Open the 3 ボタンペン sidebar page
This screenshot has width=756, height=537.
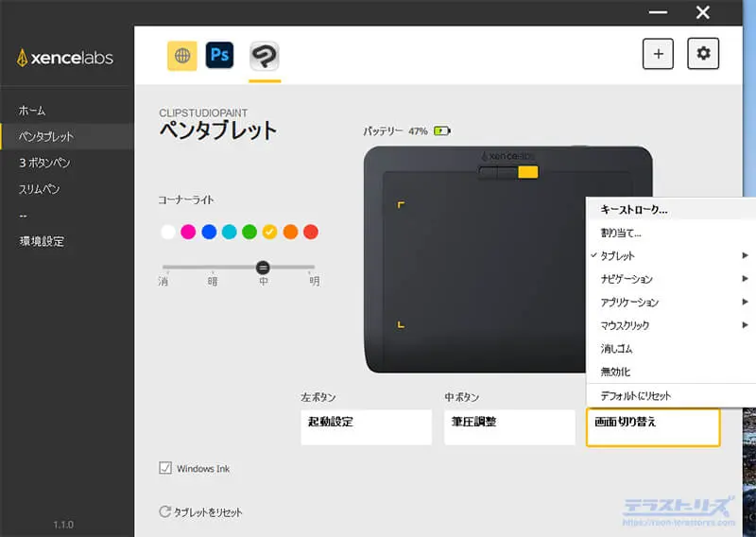click(x=67, y=163)
